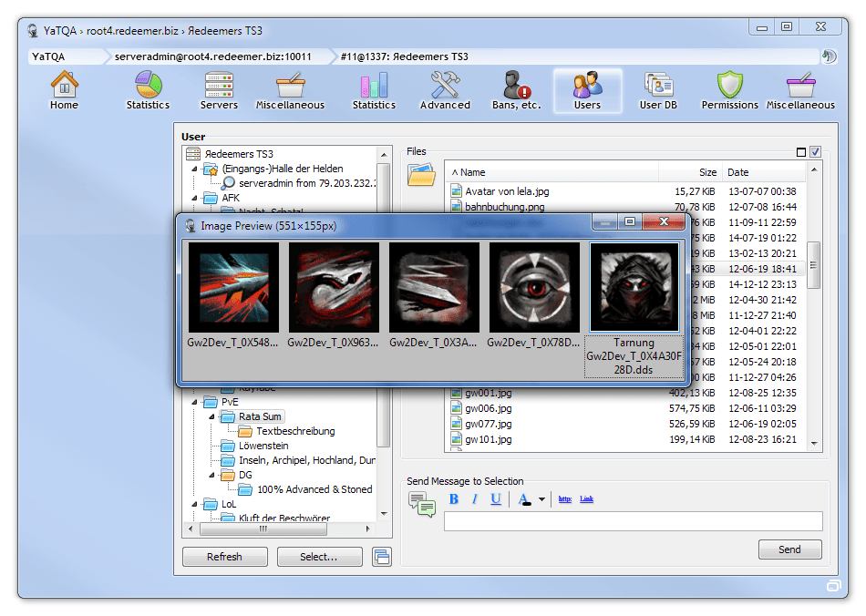Click the channel tree vertical scrollbar thumb
The image size is (866, 616).
[x=384, y=304]
